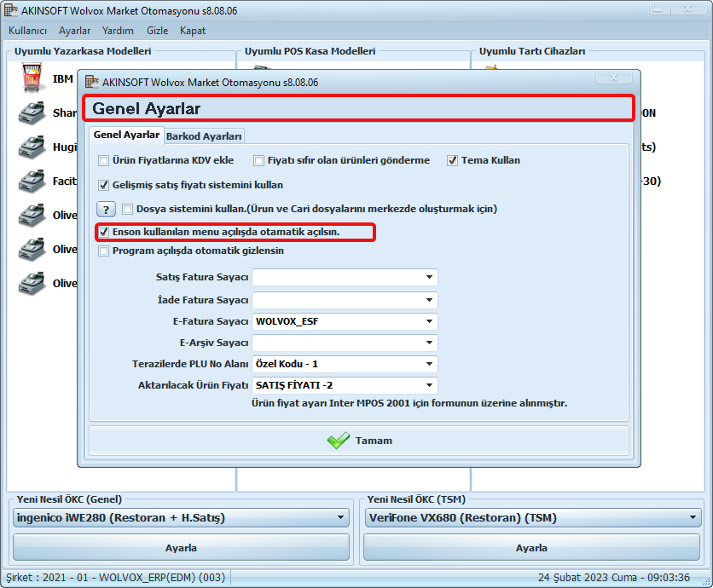713x588 pixels.
Task: Switch to Barkod Ayarları tab
Action: click(204, 136)
